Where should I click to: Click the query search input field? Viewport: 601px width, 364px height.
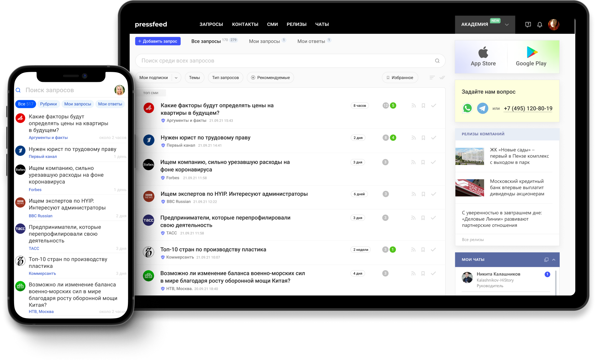[x=292, y=60]
